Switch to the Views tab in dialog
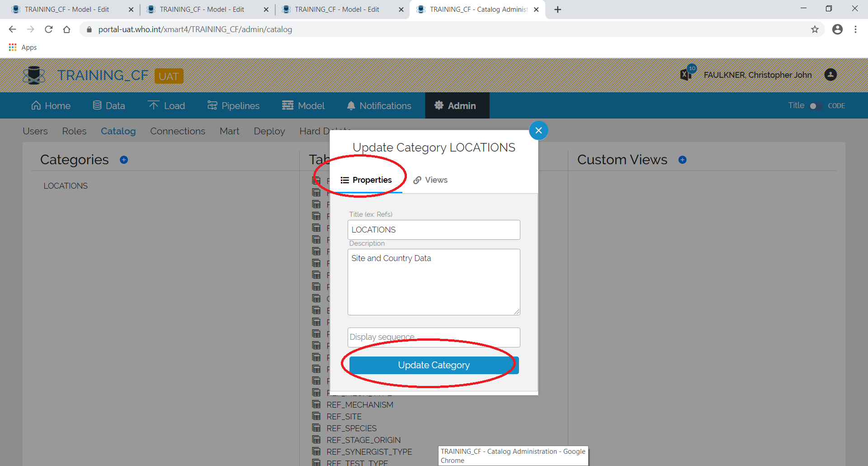 point(430,180)
